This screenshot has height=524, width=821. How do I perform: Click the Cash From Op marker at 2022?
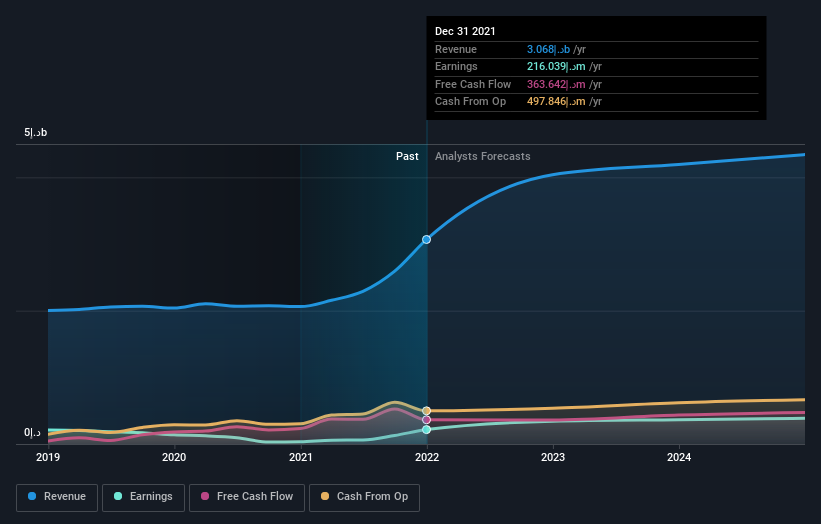tap(427, 410)
